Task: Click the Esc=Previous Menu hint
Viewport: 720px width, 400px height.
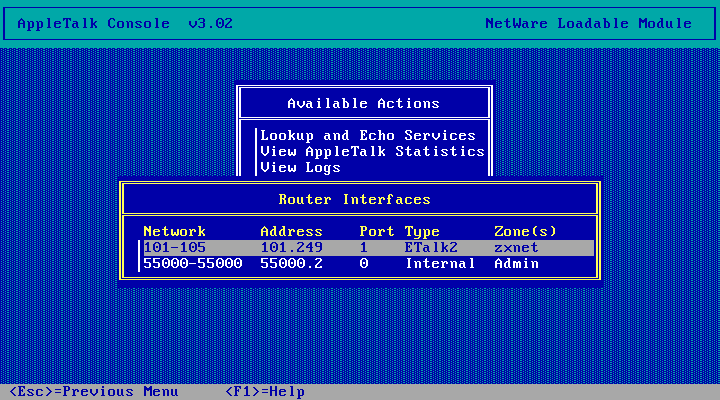Action: [x=94, y=392]
